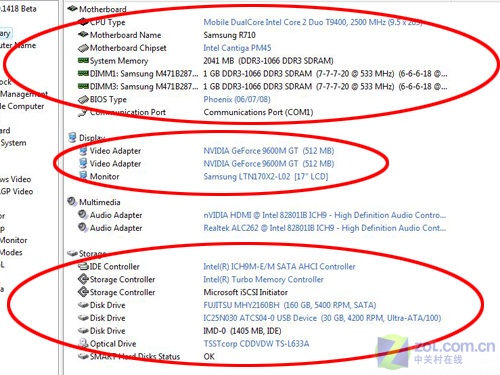The height and width of the screenshot is (375, 500).
Task: Select the BIOS Type field label
Action: pos(108,99)
